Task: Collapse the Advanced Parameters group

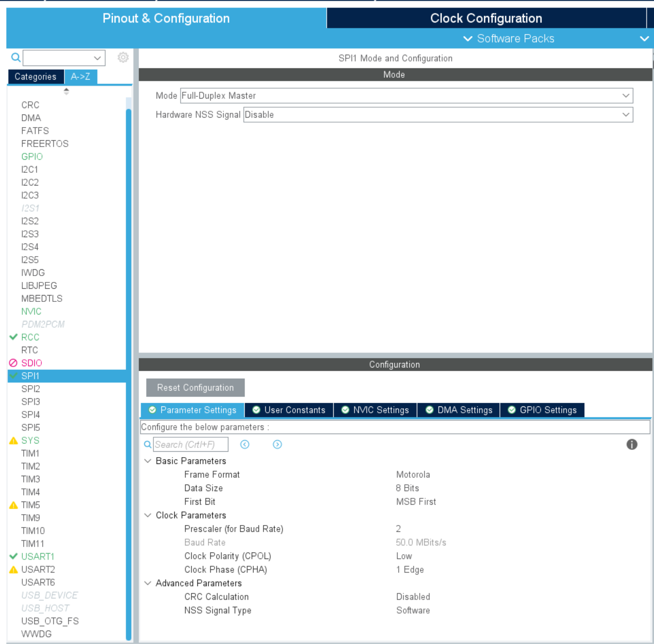Action: pyautogui.click(x=148, y=583)
